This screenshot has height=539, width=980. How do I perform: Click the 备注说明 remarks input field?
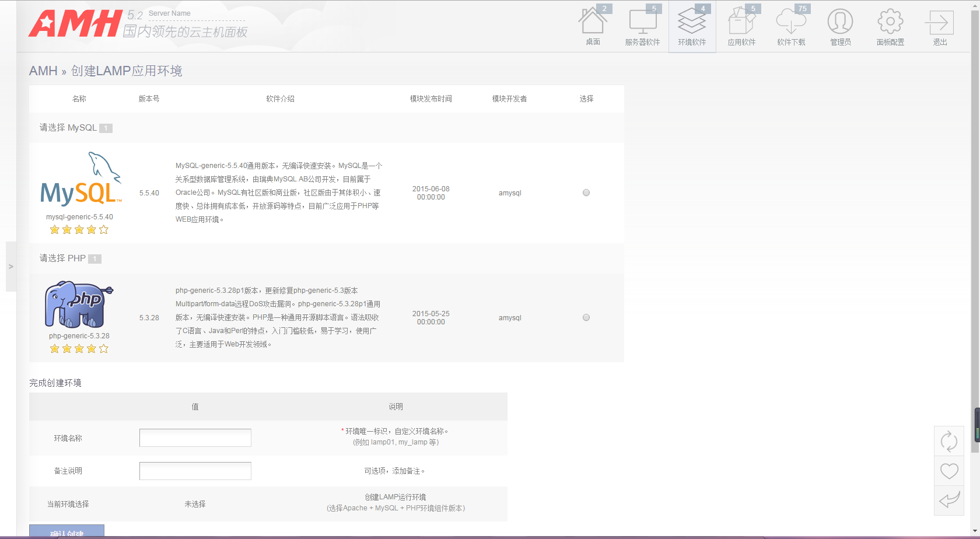coord(195,471)
